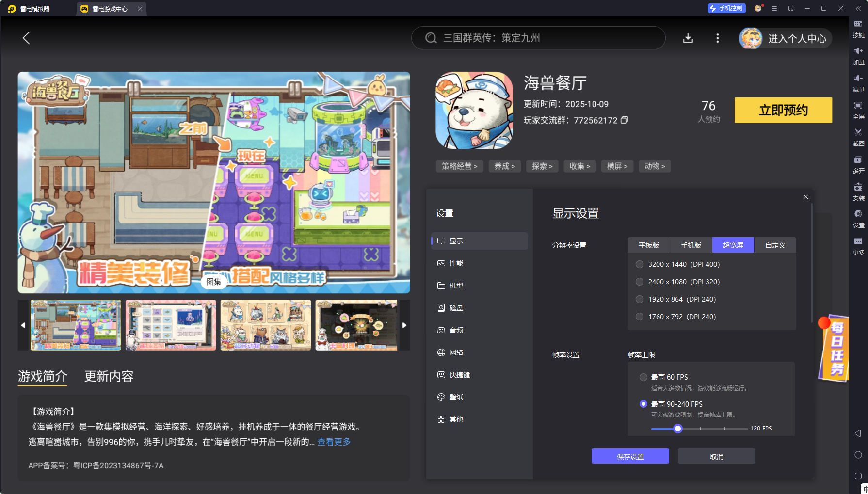Open the 横屏 tag

coord(617,166)
